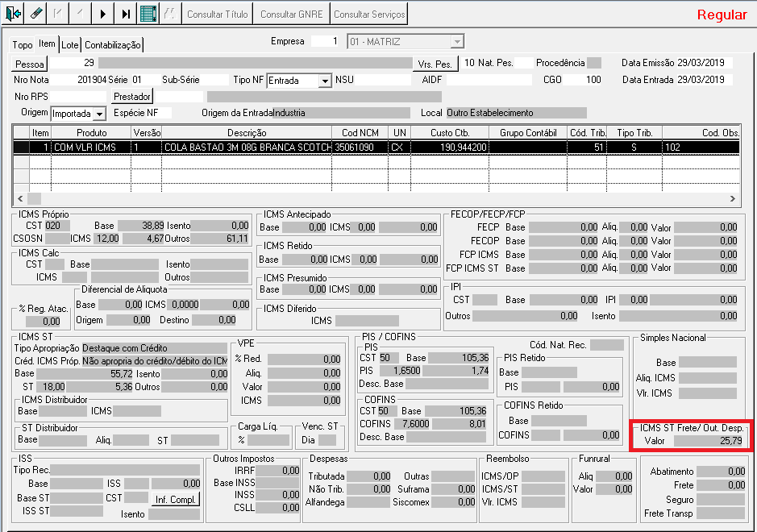Select the COM VLR ICMS product cell

click(x=91, y=148)
